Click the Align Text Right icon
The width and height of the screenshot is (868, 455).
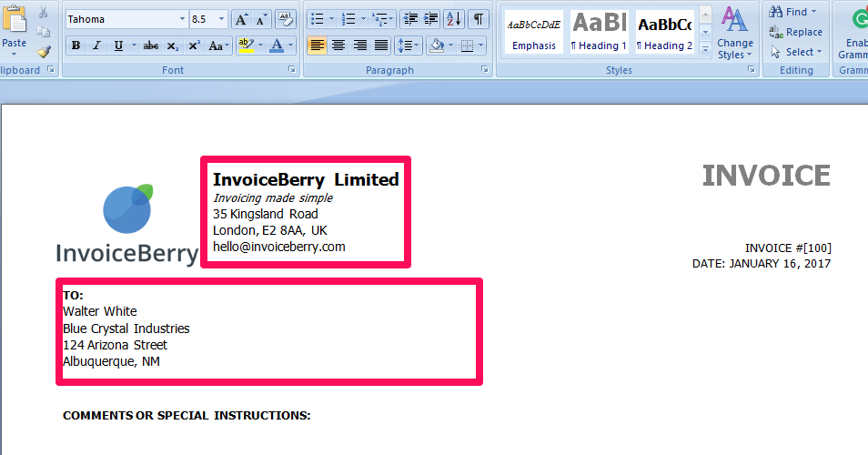coord(359,45)
